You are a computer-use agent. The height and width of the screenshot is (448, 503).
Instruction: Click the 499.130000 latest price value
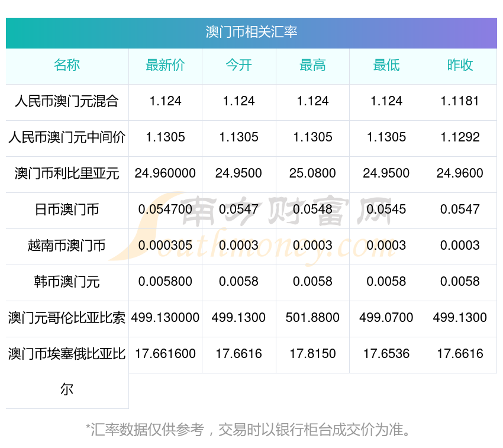165,318
